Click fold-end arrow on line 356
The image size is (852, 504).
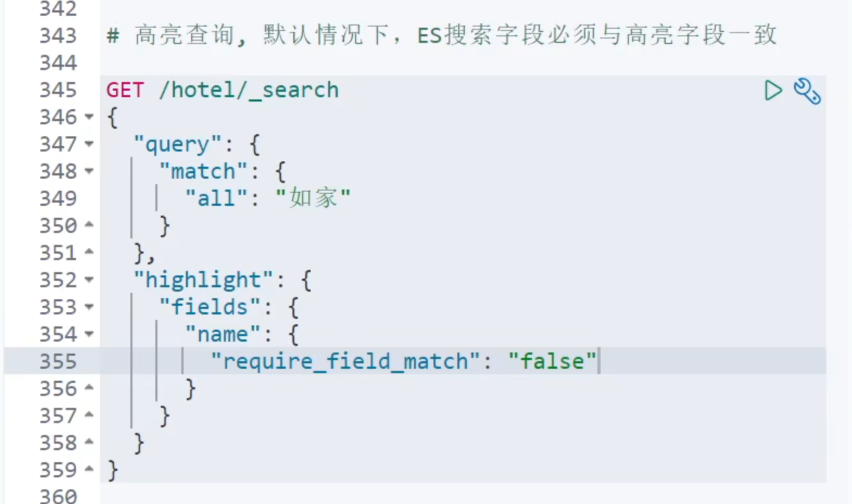pyautogui.click(x=89, y=387)
